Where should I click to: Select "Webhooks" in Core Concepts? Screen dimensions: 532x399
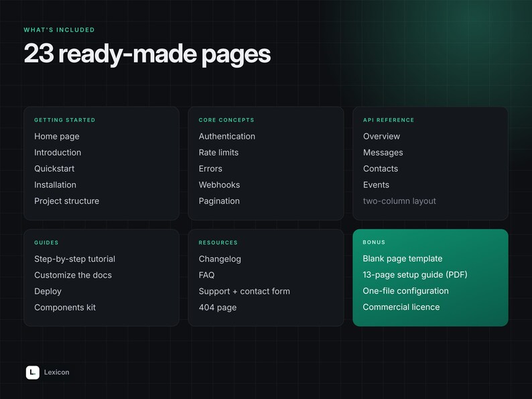[219, 184]
